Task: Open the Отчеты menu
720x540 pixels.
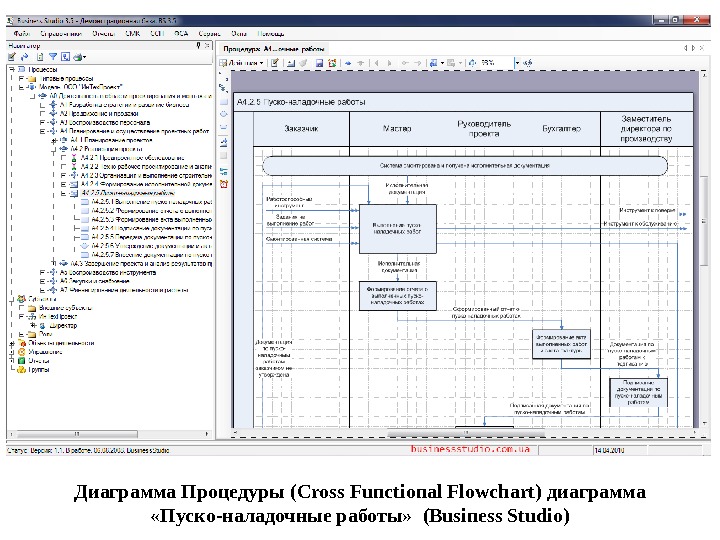Action: 103,34
